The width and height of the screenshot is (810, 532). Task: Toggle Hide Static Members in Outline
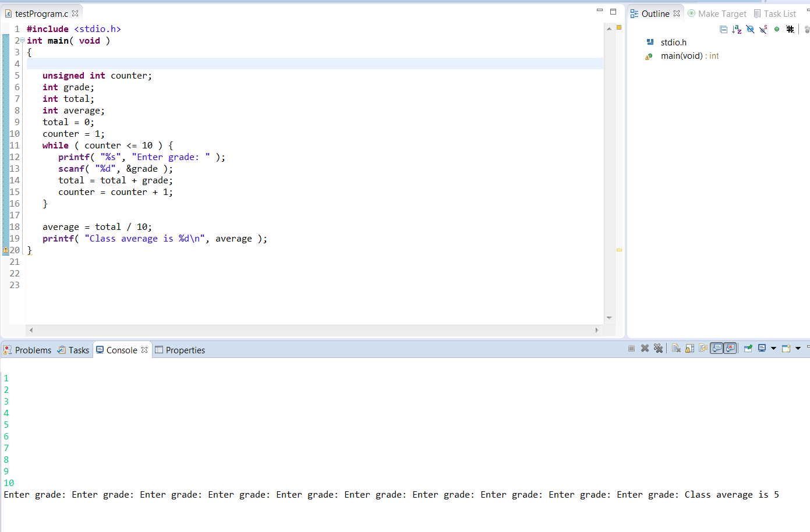763,29
